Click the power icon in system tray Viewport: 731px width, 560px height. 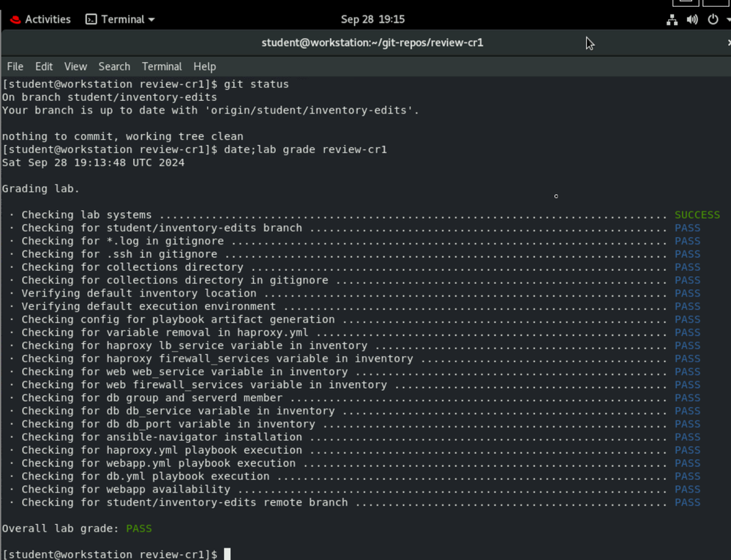(713, 20)
